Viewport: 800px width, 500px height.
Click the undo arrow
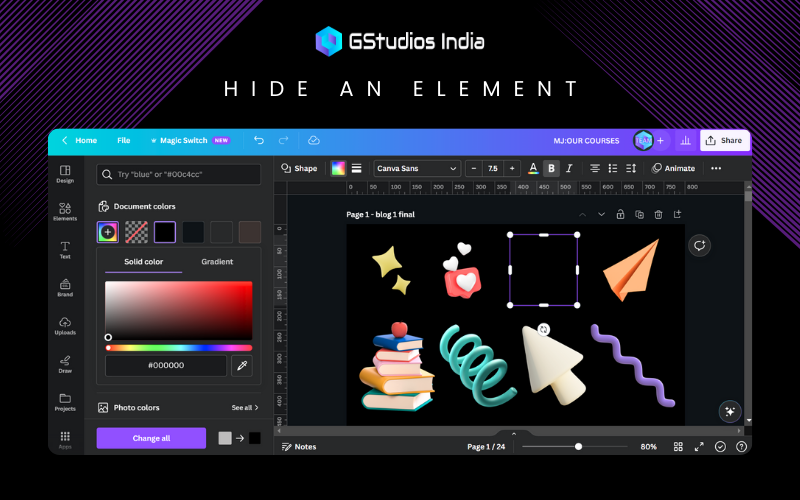(x=259, y=140)
